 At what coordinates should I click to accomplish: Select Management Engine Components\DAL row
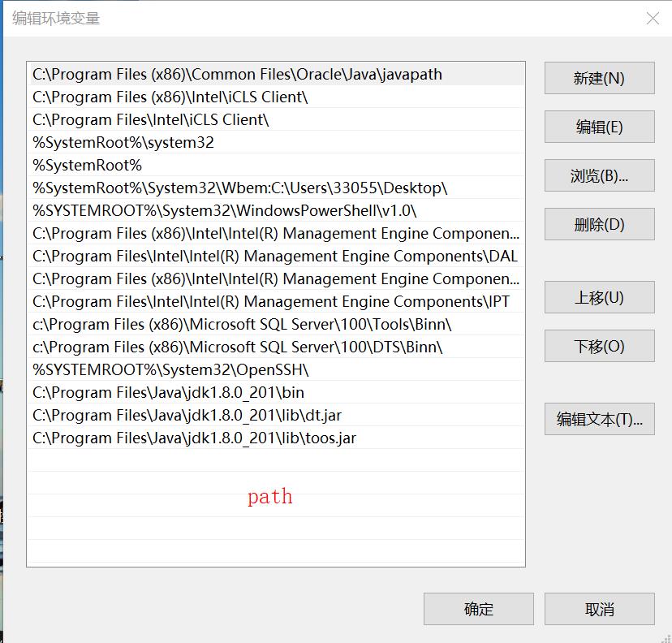[x=276, y=256]
